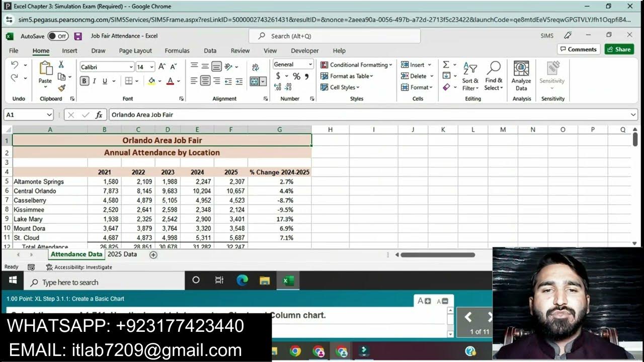Apply Percent Style format

[x=296, y=76]
